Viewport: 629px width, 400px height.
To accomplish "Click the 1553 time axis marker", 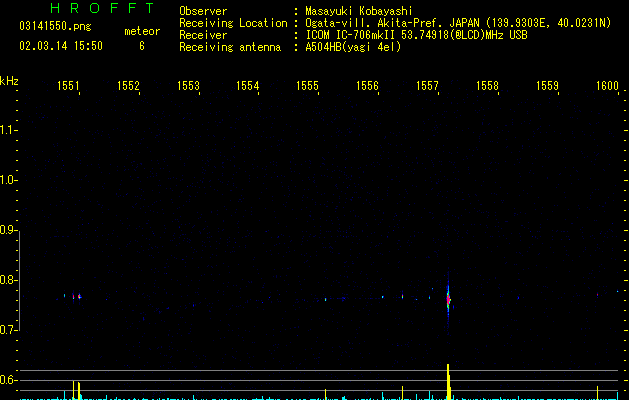I will [188, 85].
